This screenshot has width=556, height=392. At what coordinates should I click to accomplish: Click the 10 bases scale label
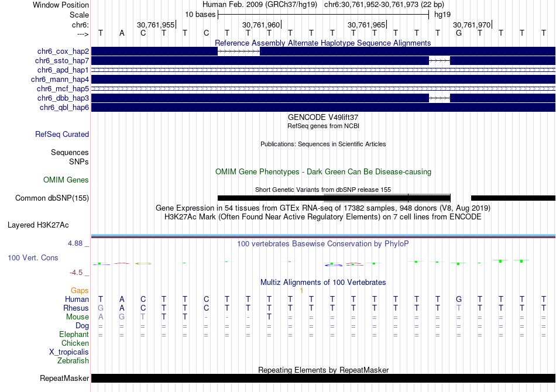click(x=200, y=15)
